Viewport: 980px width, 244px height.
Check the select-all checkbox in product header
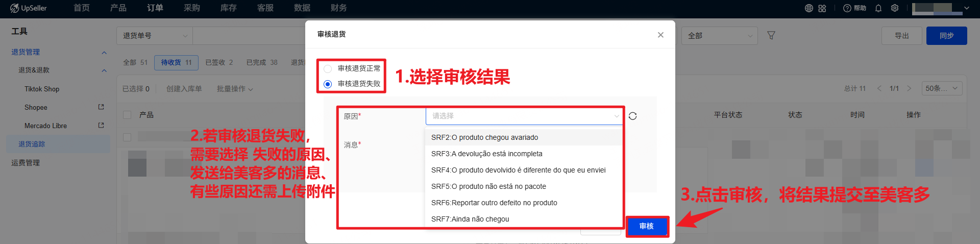coord(128,115)
